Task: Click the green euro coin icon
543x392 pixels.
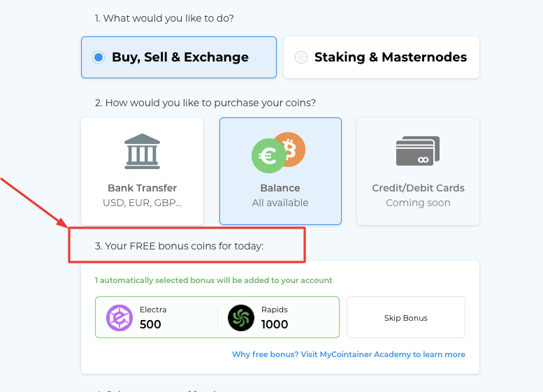Action: click(269, 156)
